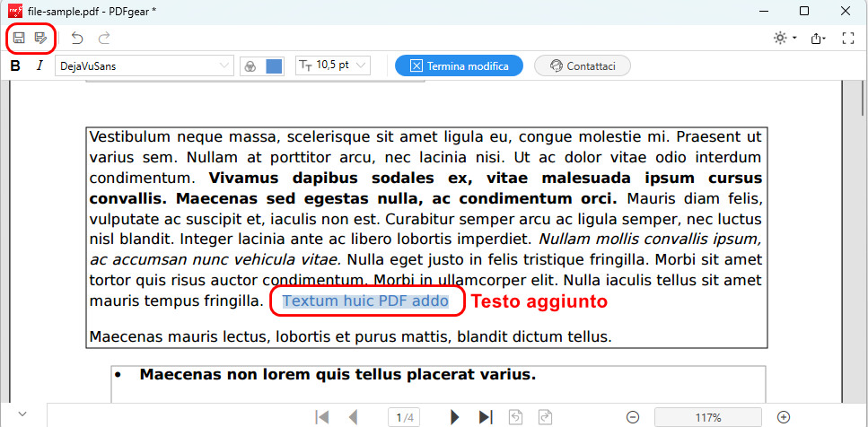Rotate page clockwise
This screenshot has width=868, height=427.
[x=545, y=417]
